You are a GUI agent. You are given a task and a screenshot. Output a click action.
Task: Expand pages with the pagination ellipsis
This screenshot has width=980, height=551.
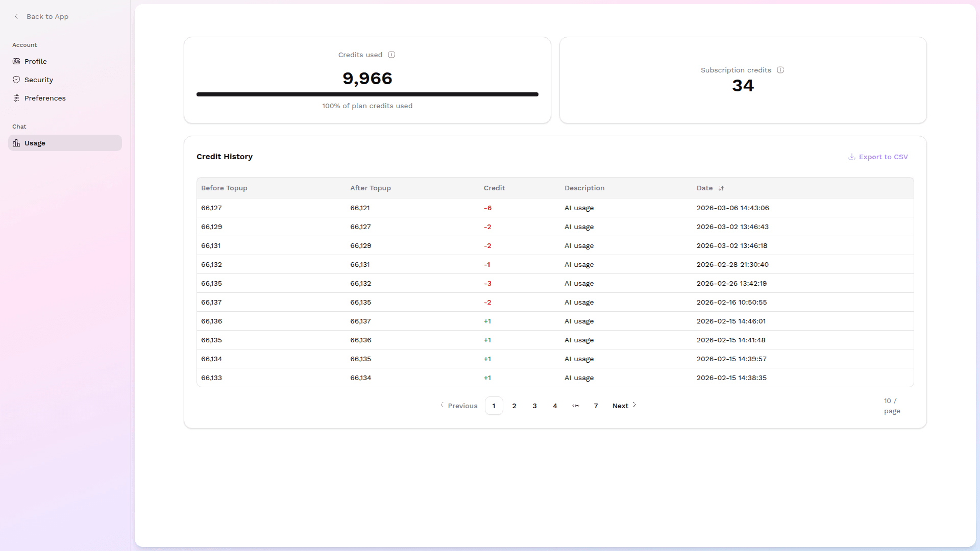(576, 406)
